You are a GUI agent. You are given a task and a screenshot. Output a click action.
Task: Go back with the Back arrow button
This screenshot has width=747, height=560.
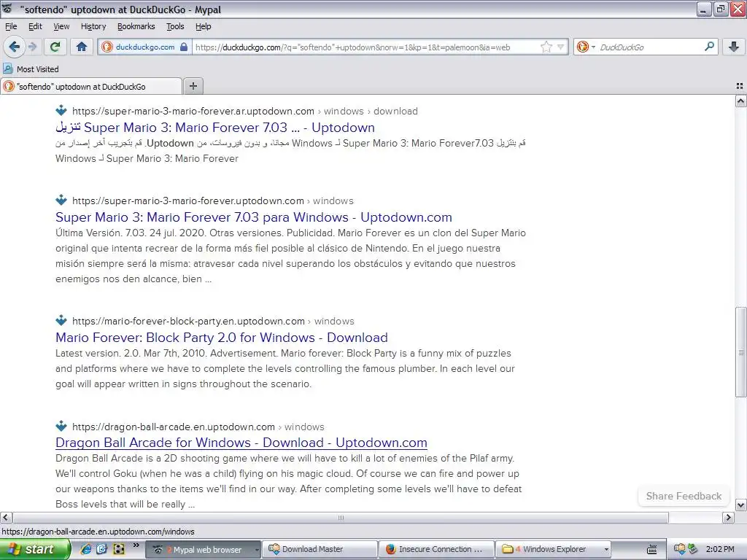(15, 47)
